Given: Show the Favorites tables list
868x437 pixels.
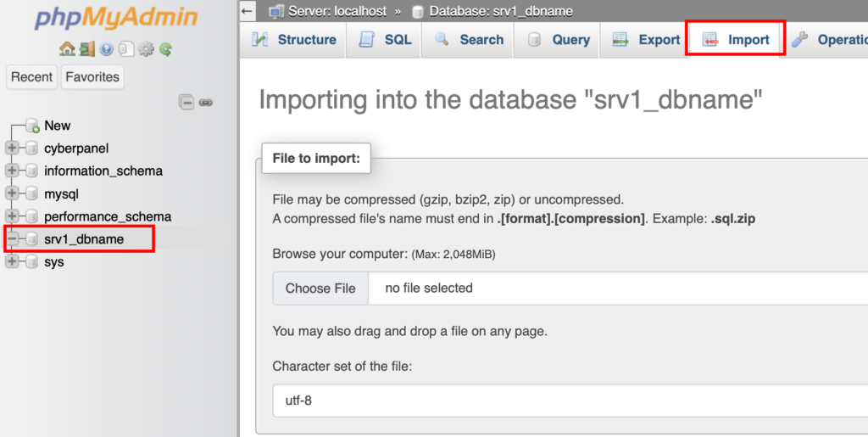Looking at the screenshot, I should coord(92,77).
